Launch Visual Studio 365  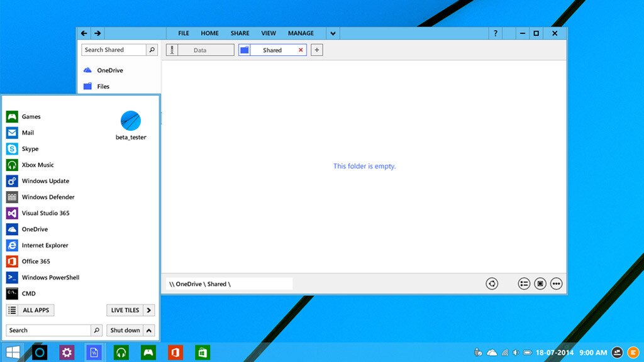point(38,213)
